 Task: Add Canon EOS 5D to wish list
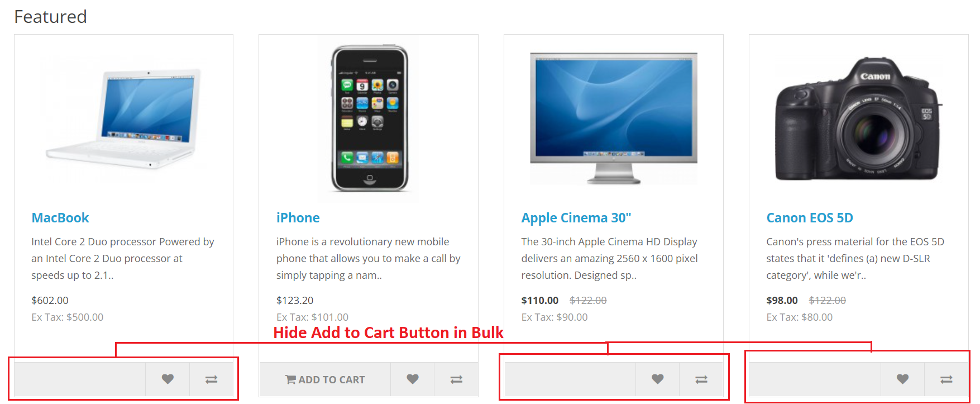tap(903, 379)
